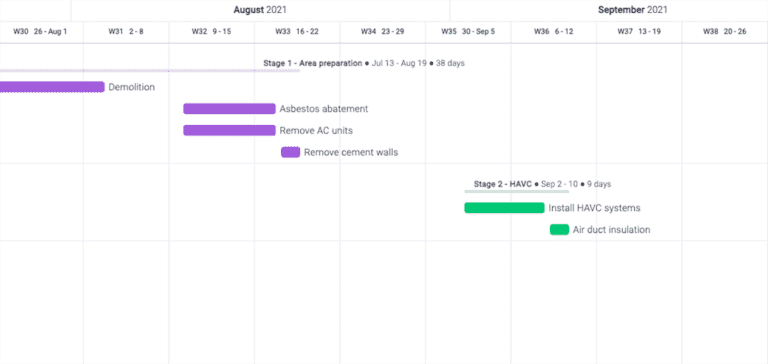Click week W31 2 - 8 header
The image size is (768, 364).
(126, 31)
